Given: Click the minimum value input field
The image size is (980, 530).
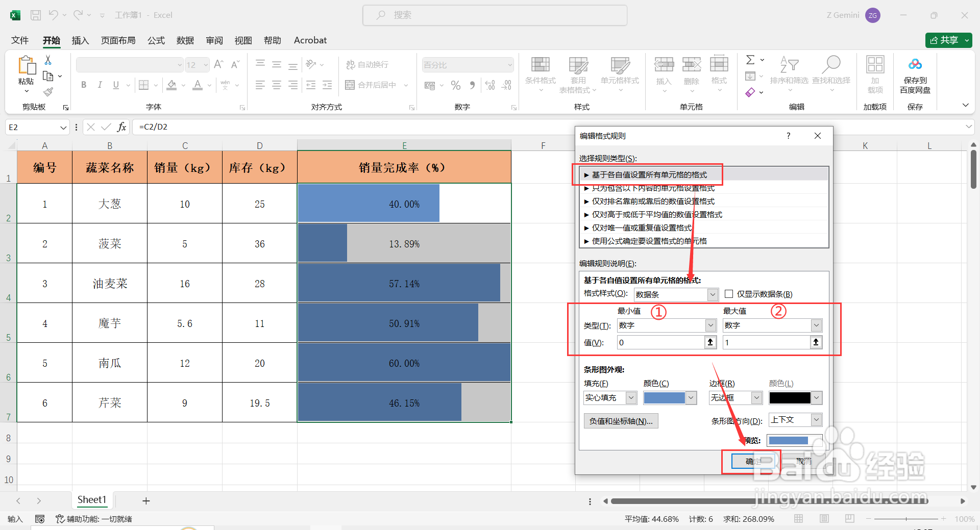Looking at the screenshot, I should 660,343.
